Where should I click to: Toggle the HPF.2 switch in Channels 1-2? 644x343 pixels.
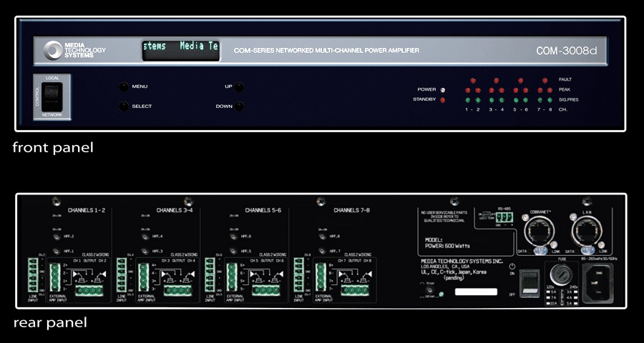click(57, 237)
